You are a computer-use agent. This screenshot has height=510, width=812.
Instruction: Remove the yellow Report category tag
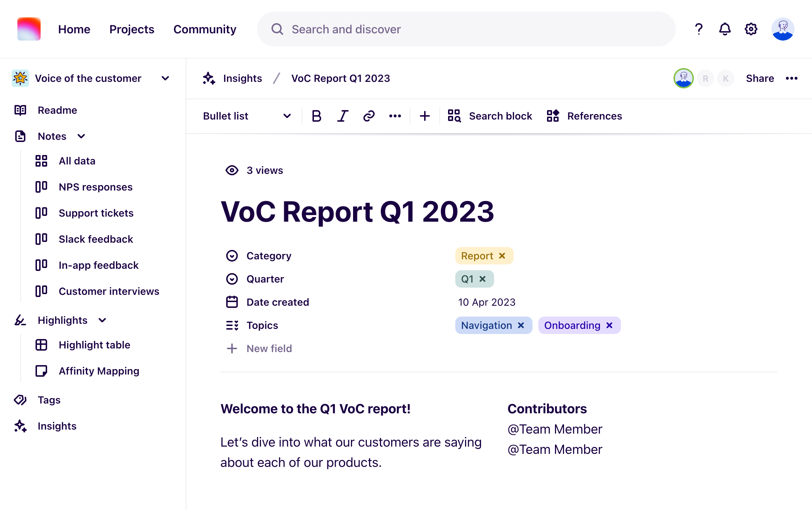(x=502, y=256)
